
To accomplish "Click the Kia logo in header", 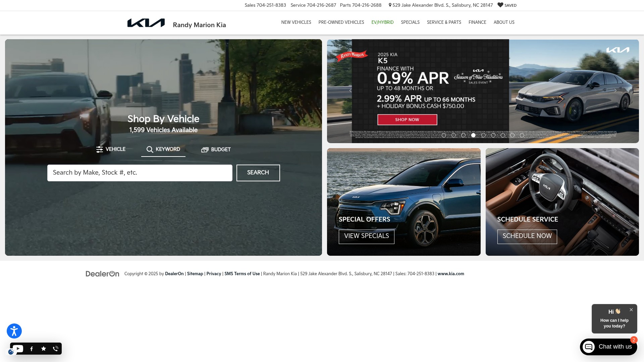I will tap(146, 23).
